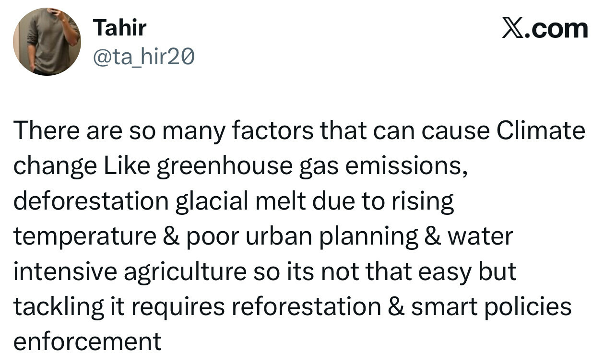Click the X logo in X.com
The height and width of the screenshot is (364, 616).
pos(512,28)
